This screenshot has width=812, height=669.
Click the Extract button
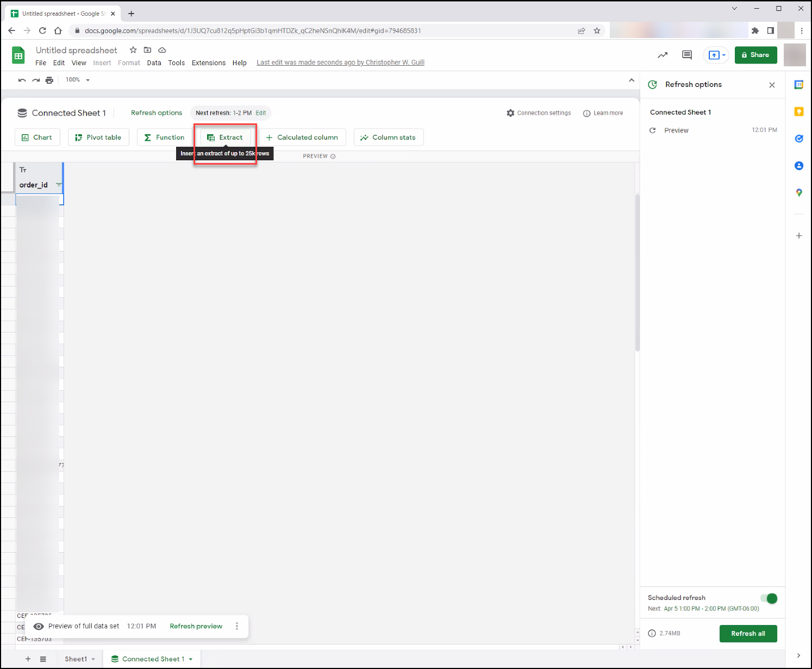225,137
